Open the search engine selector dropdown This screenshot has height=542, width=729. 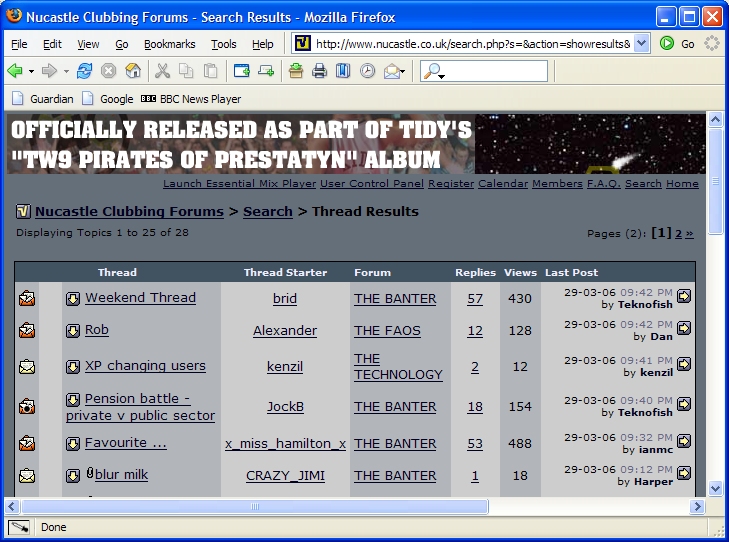(434, 71)
